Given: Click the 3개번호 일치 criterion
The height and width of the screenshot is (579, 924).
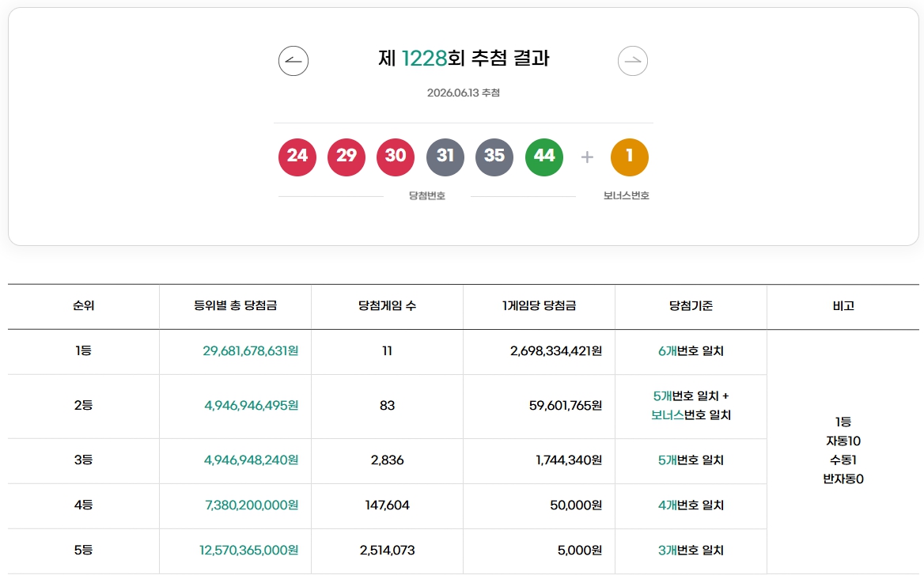Looking at the screenshot, I should [691, 551].
